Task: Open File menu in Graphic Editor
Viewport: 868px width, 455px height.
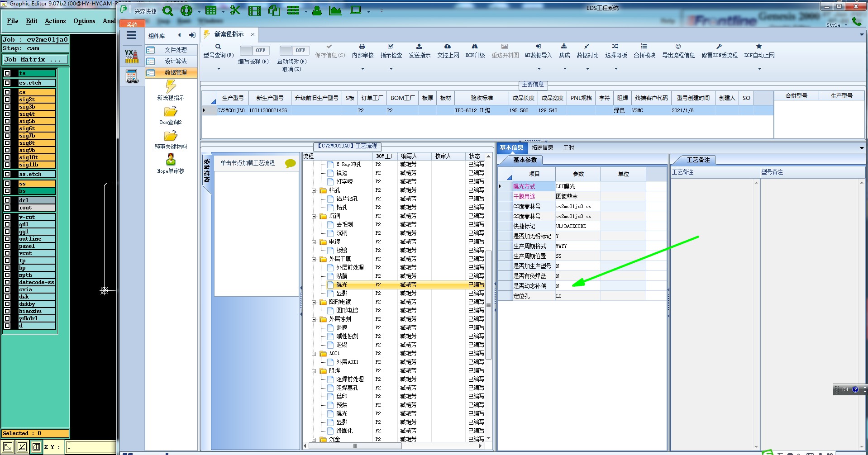Action: pos(13,21)
